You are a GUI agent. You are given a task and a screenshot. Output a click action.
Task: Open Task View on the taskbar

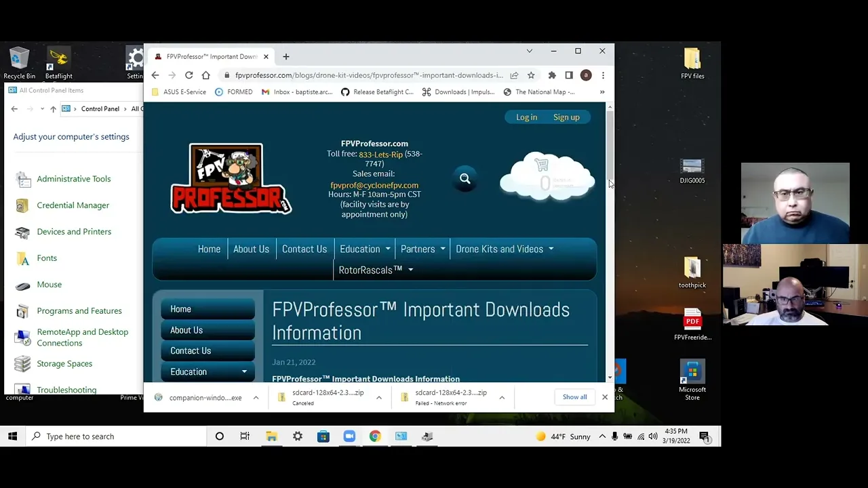click(x=245, y=436)
